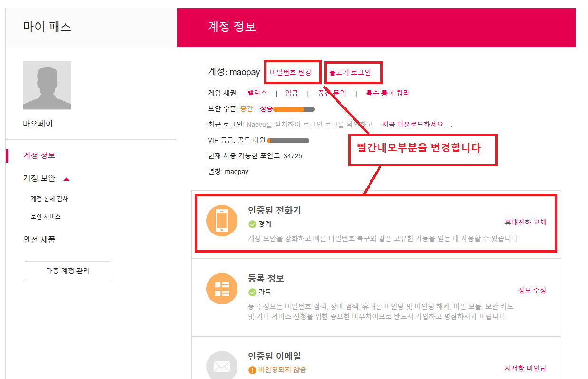The width and height of the screenshot is (588, 379).
Task: Click the green check icon beside 가득
Action: [x=252, y=292]
